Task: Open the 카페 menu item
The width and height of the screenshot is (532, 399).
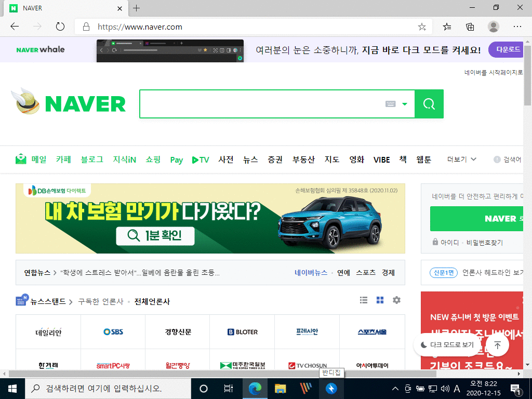Action: (63, 159)
